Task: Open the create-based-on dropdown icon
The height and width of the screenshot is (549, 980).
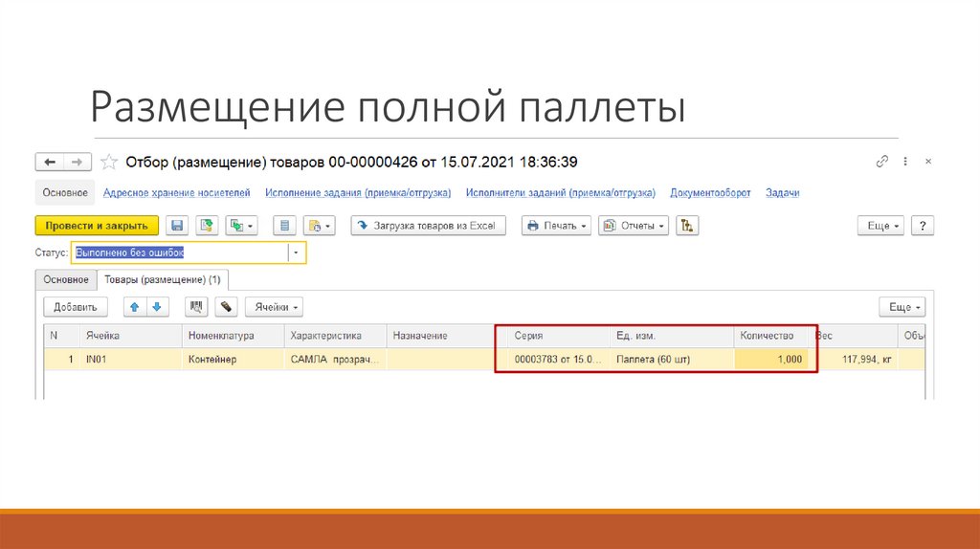Action: 241,226
